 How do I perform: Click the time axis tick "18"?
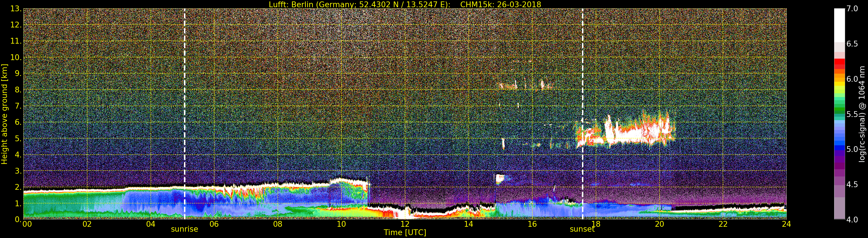pos(596,224)
